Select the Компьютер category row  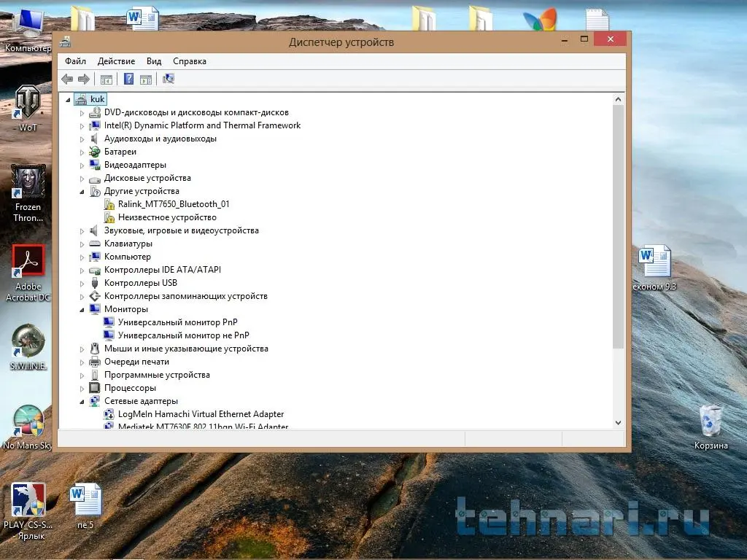pyautogui.click(x=128, y=257)
